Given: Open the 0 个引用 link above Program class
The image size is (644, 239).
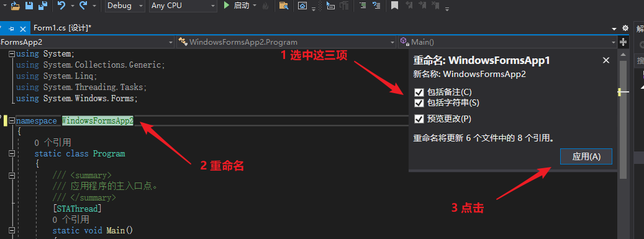Looking at the screenshot, I should pos(53,143).
